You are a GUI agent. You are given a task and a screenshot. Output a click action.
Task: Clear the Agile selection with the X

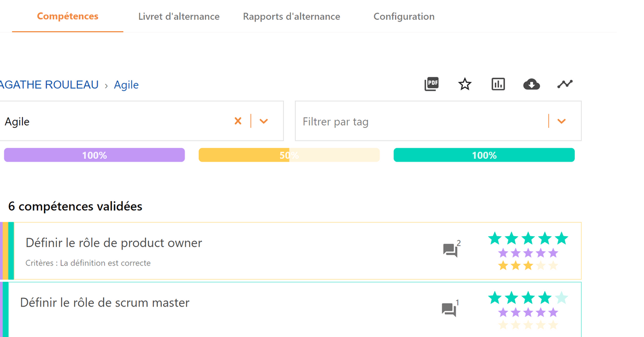[x=238, y=121]
